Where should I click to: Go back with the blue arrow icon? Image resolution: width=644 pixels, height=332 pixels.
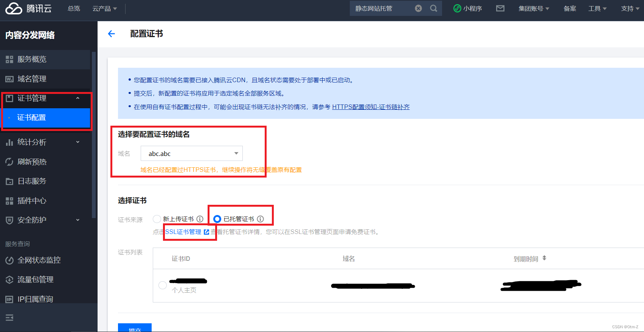111,34
